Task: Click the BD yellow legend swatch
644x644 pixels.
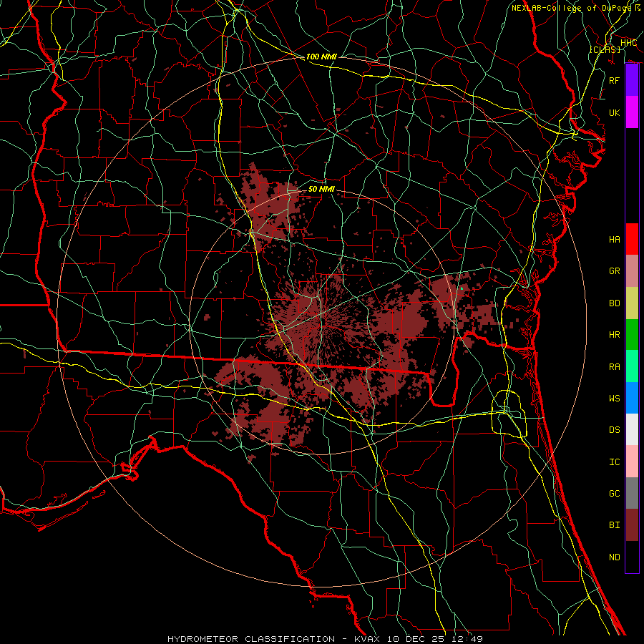Action: 632,303
